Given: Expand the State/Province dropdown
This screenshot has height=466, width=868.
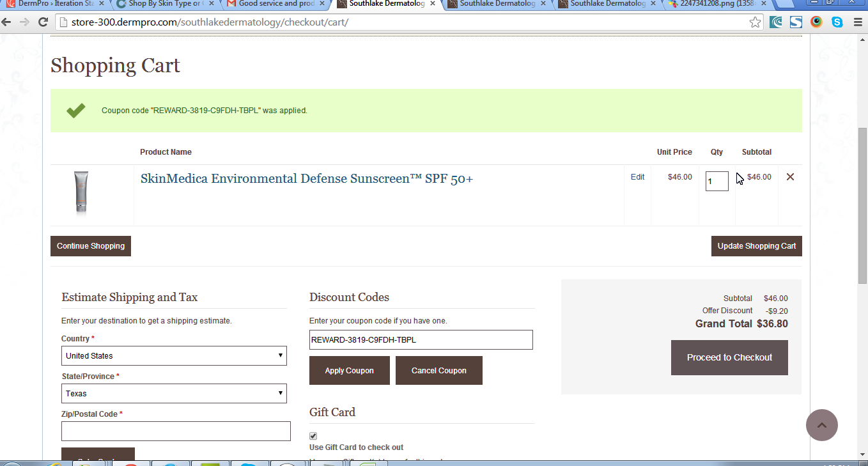Looking at the screenshot, I should point(174,394).
